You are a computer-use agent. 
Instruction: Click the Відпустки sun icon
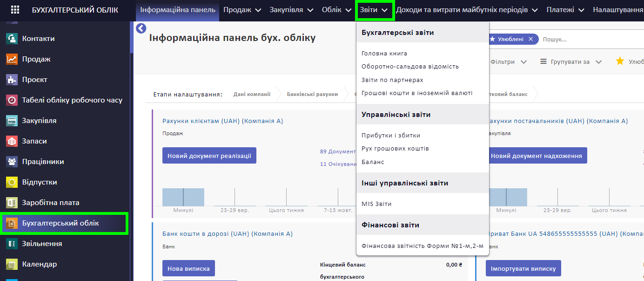click(x=12, y=182)
